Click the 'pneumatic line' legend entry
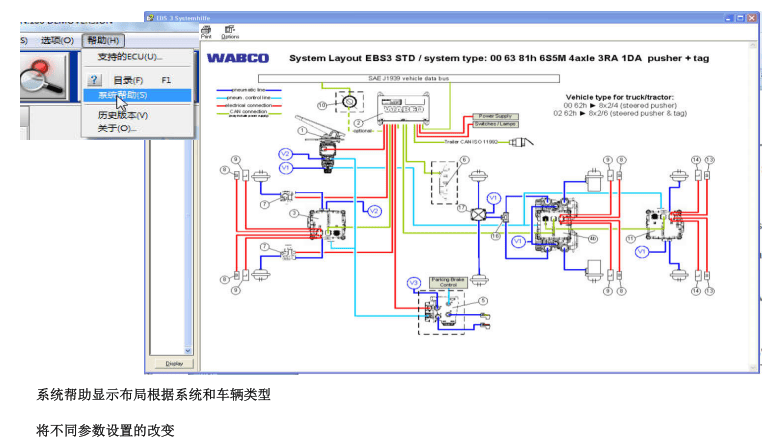This screenshot has width=776, height=437. 248,90
